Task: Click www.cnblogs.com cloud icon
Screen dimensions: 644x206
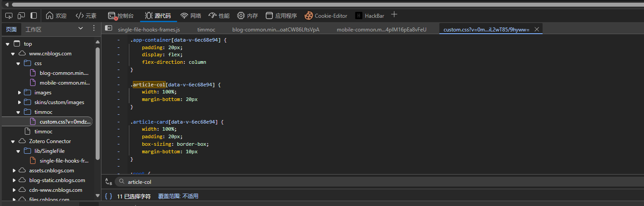Action: pyautogui.click(x=22, y=54)
